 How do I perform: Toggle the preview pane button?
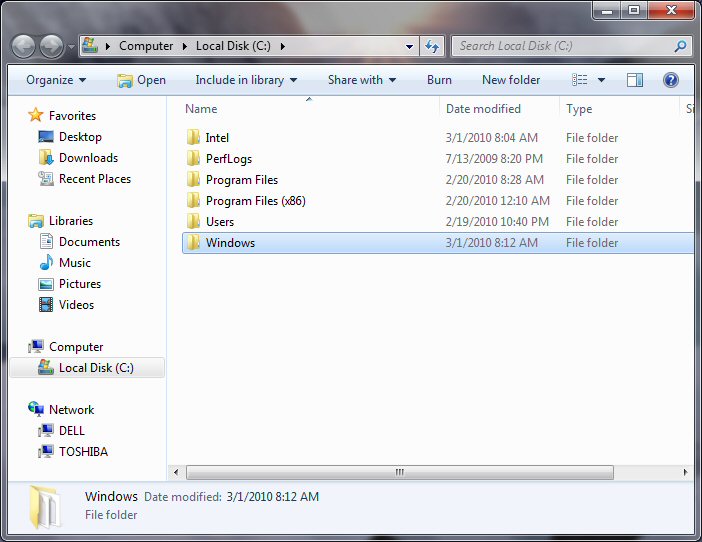point(635,80)
